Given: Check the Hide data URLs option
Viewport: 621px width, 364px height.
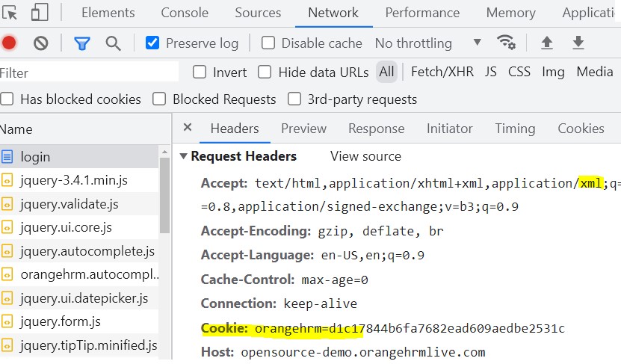Looking at the screenshot, I should [x=265, y=73].
